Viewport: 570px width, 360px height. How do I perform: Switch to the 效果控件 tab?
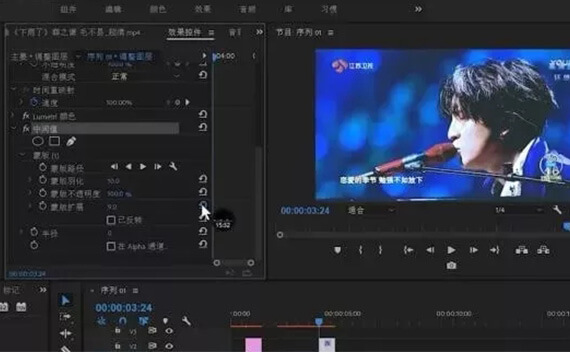pos(185,32)
